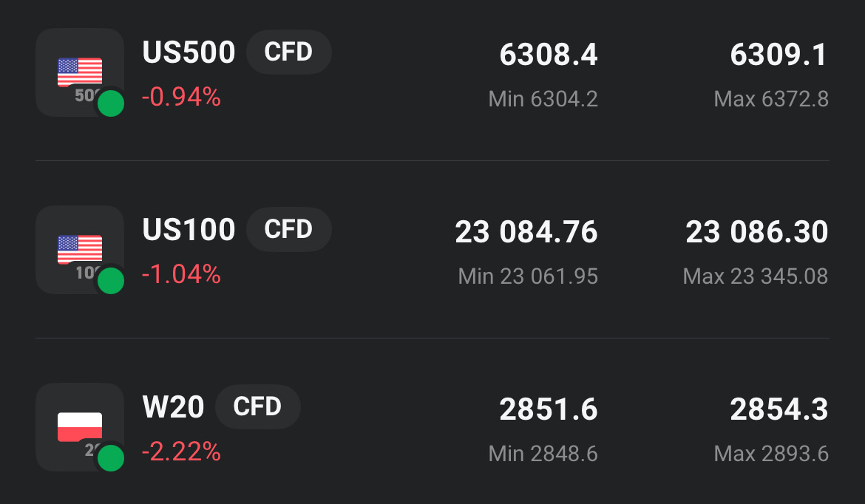
Task: Open the US100 instrument name
Action: pos(189,231)
